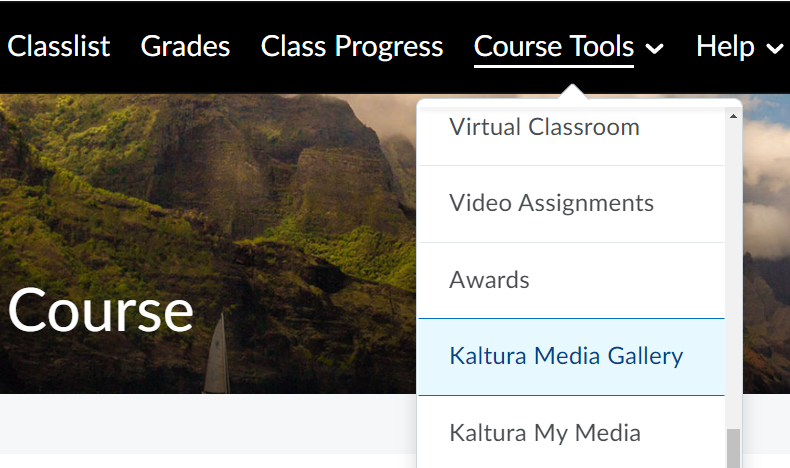Click the Help menu label
The height and width of the screenshot is (468, 790).
point(725,46)
